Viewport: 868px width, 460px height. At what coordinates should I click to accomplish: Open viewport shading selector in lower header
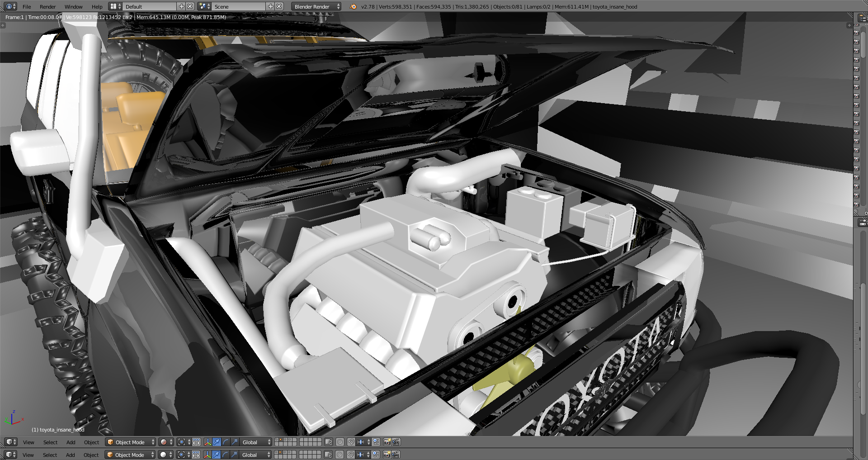tap(165, 455)
